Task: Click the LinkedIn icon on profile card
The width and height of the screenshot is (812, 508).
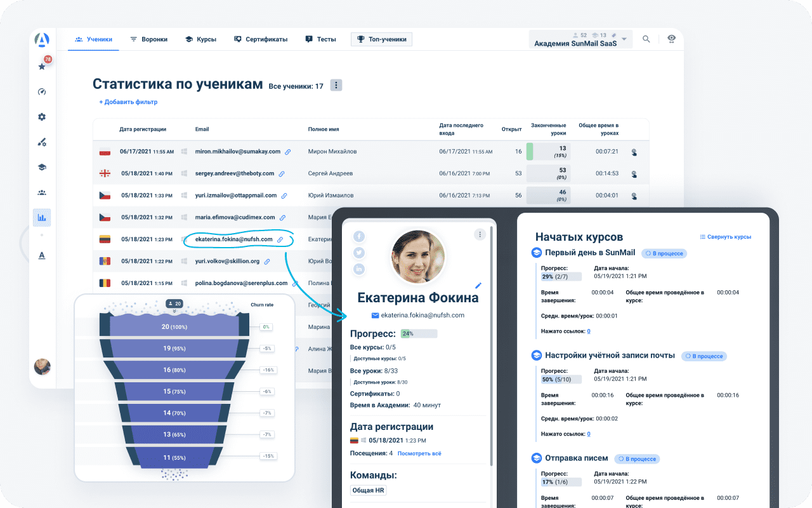Action: pos(359,269)
